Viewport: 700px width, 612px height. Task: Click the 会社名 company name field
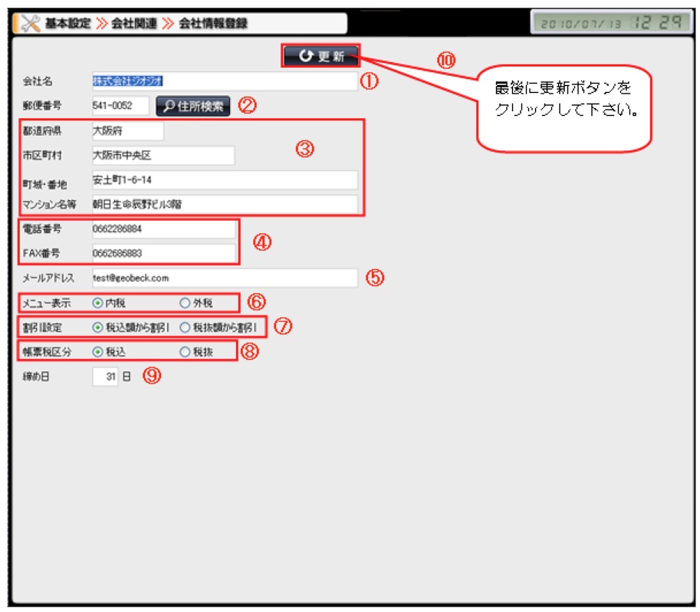pyautogui.click(x=224, y=81)
